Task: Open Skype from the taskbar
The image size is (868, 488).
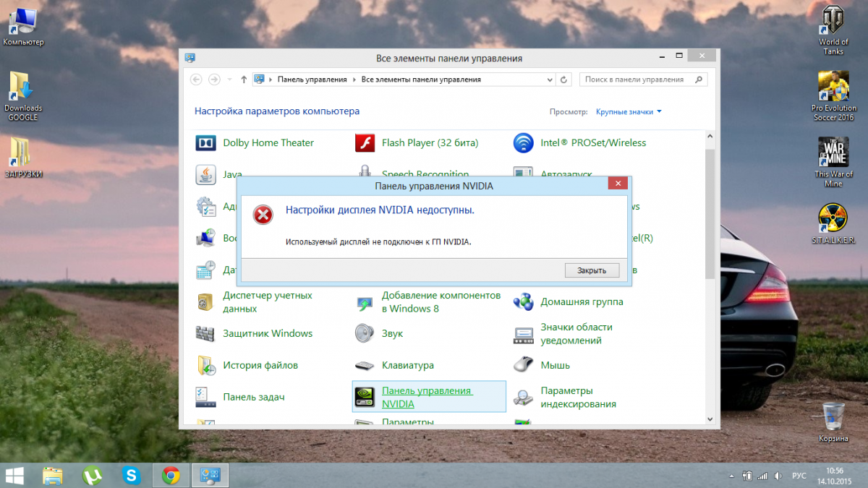Action: point(132,475)
